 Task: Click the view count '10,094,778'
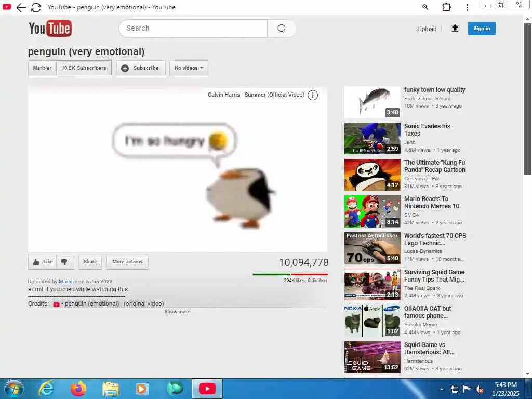(x=303, y=262)
